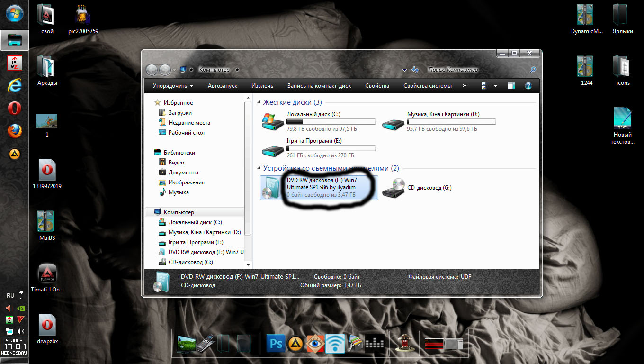This screenshot has width=644, height=364.
Task: Launch the eye image viewer in the dock
Action: pos(315,343)
